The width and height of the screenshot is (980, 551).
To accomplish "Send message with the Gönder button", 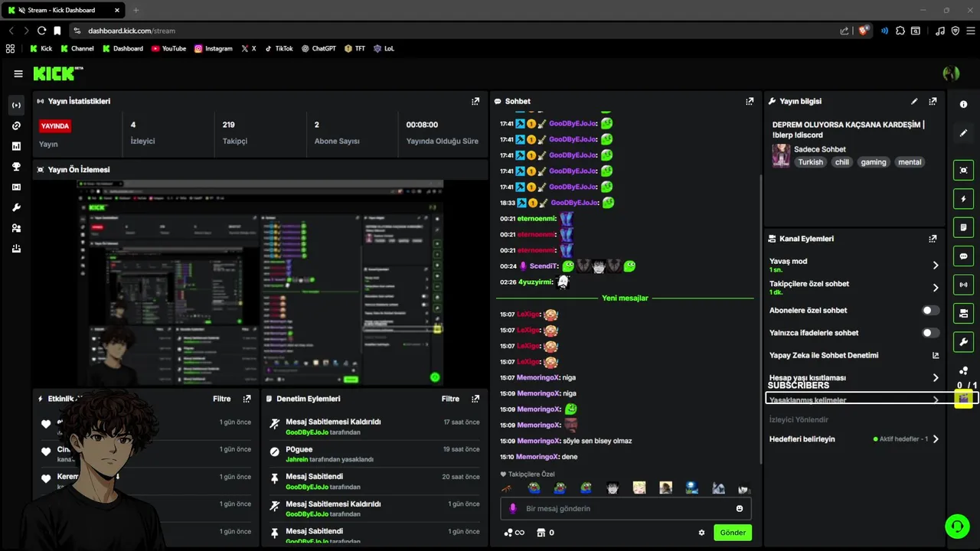I will pos(733,533).
